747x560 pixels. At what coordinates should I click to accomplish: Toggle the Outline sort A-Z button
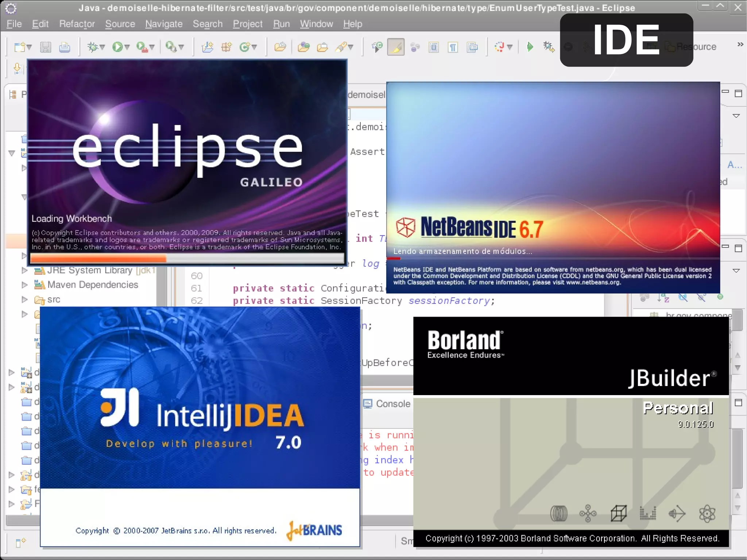(663, 298)
